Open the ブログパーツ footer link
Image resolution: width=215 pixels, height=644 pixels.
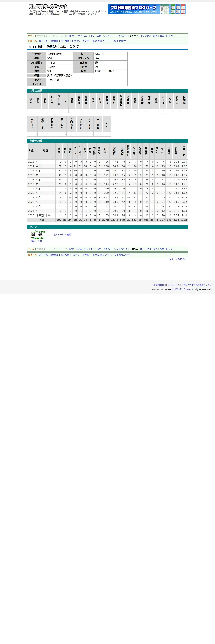pyautogui.click(x=173, y=285)
